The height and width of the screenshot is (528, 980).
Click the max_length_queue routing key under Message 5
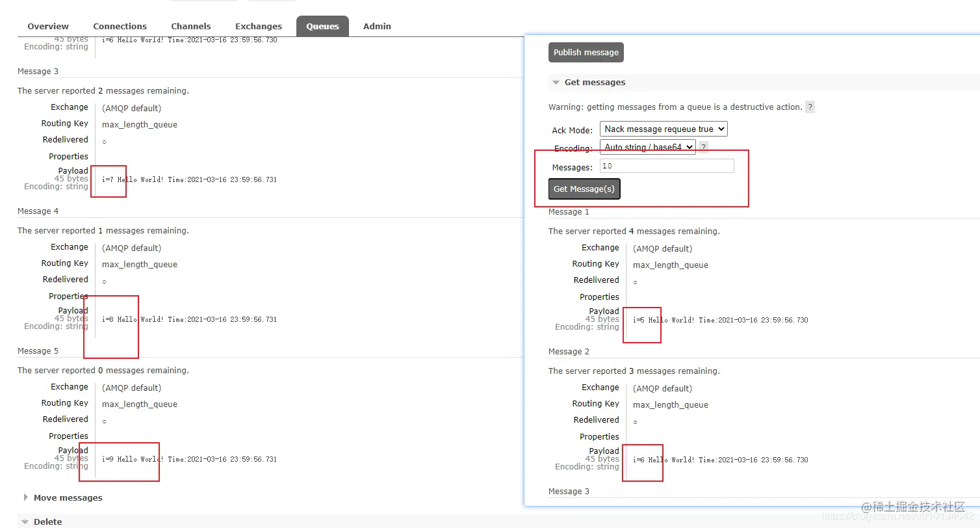click(140, 404)
